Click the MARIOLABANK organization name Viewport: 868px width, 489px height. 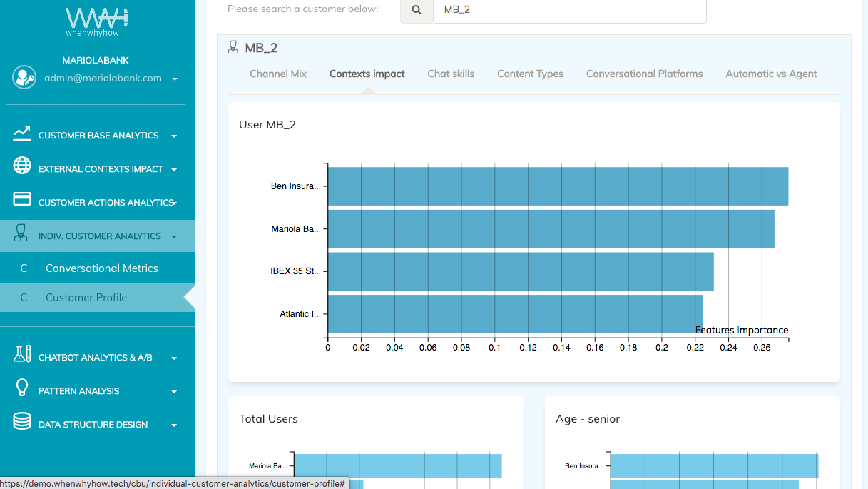tap(96, 61)
